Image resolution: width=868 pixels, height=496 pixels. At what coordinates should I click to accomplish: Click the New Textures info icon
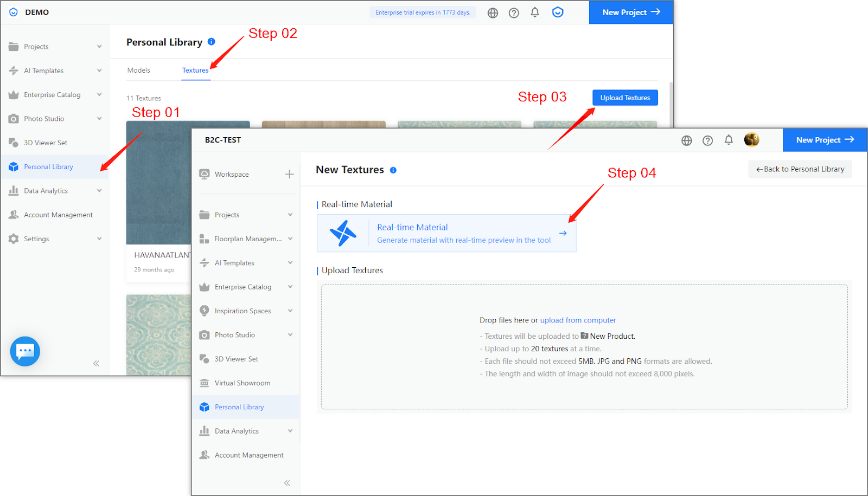tap(393, 170)
